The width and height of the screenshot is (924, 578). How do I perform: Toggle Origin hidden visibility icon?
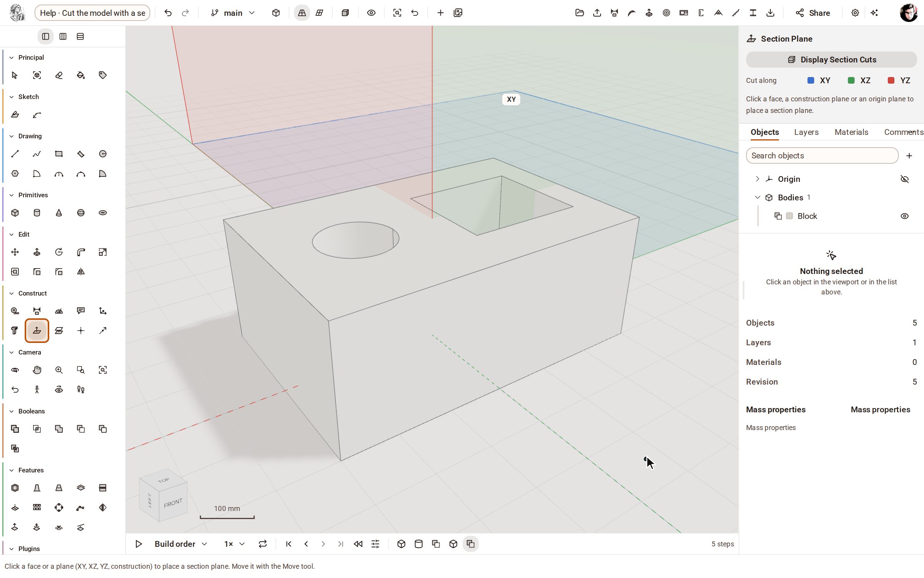905,179
